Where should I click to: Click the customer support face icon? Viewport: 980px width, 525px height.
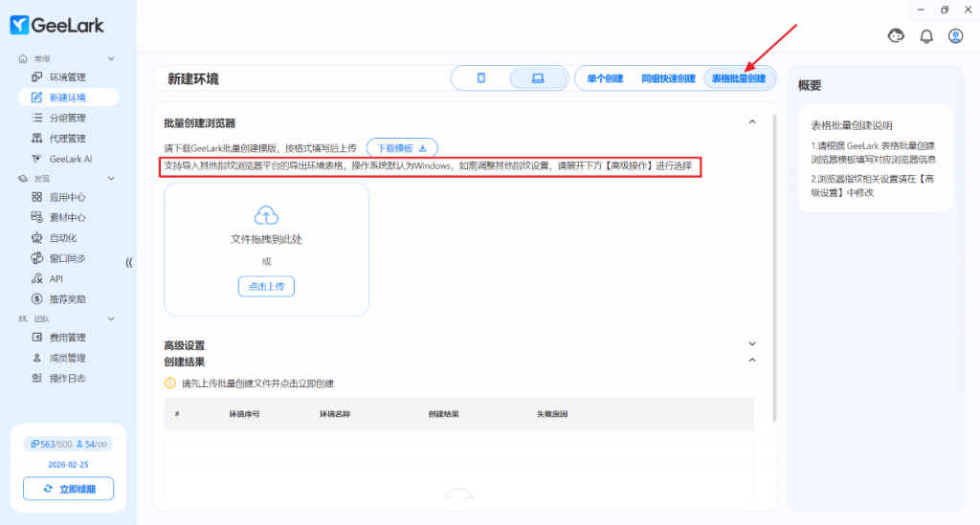[x=897, y=36]
